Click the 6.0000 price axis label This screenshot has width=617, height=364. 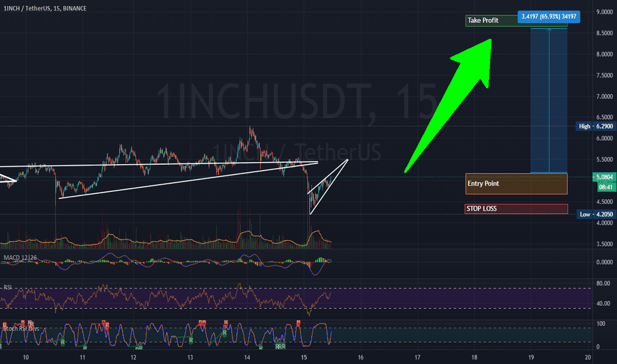pos(604,138)
